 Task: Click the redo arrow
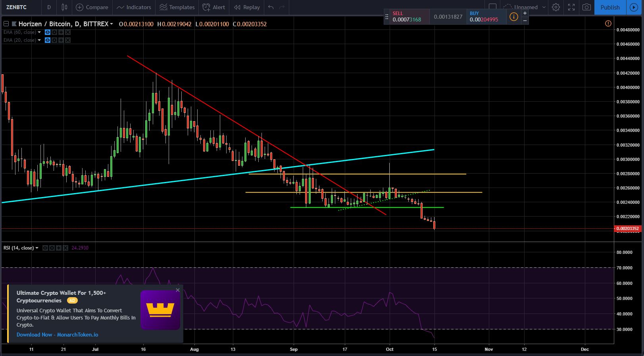[x=282, y=7]
